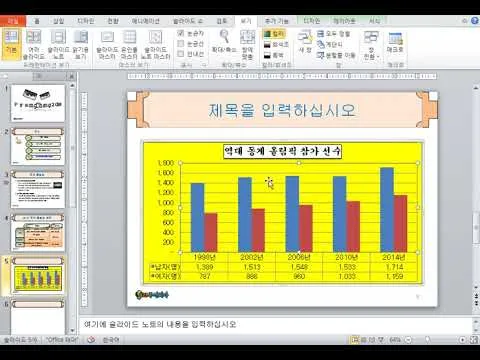Open a New Window (새 창)
The height and width of the screenshot is (360, 480).
[x=305, y=42]
